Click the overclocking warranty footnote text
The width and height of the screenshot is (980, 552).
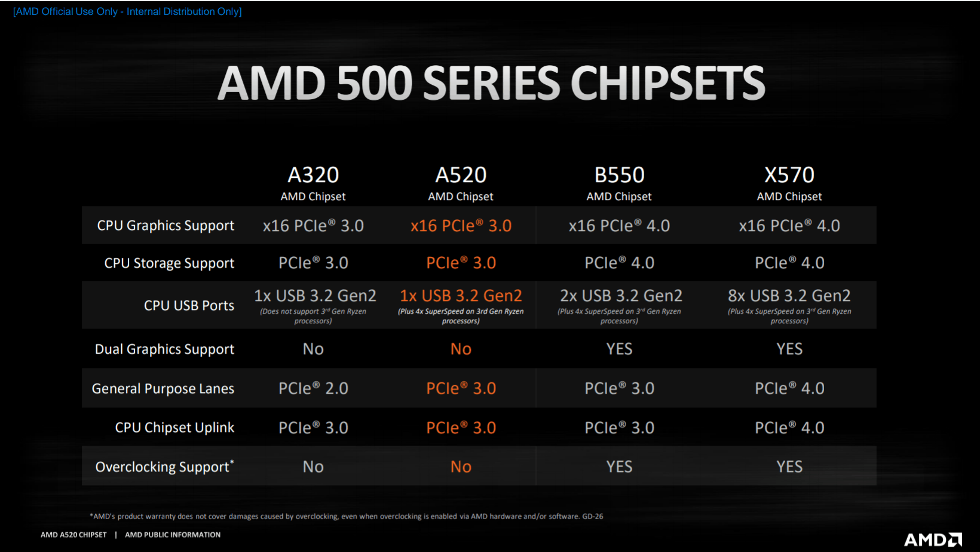coord(347,516)
